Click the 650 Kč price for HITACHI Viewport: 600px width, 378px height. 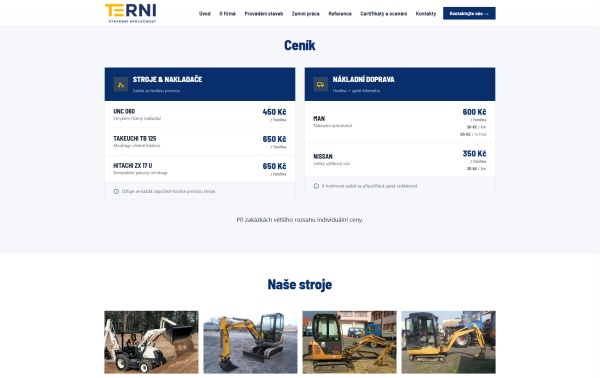(x=274, y=166)
